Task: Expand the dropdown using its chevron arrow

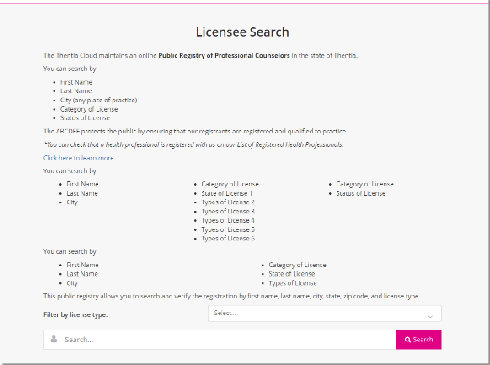Action: pyautogui.click(x=430, y=316)
